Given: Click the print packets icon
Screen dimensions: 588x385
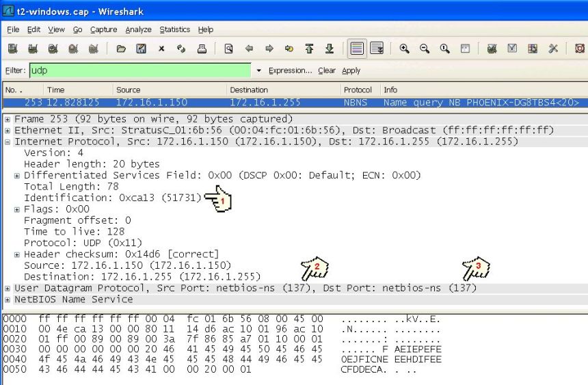Looking at the screenshot, I should 202,49.
